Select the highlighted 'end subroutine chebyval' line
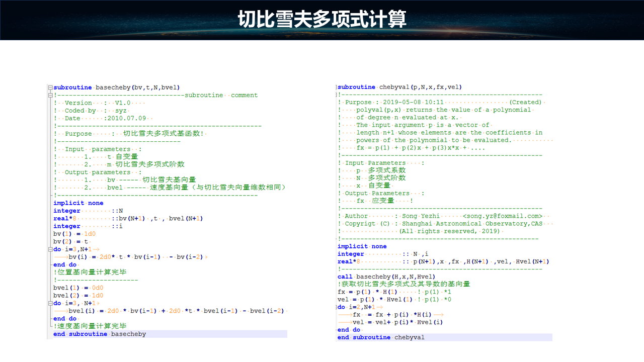 click(381, 337)
